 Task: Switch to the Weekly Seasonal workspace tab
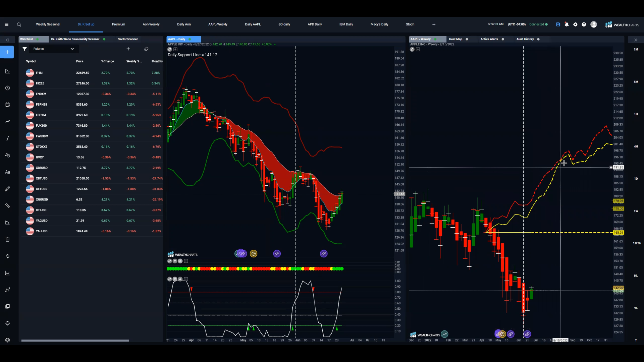pyautogui.click(x=48, y=24)
